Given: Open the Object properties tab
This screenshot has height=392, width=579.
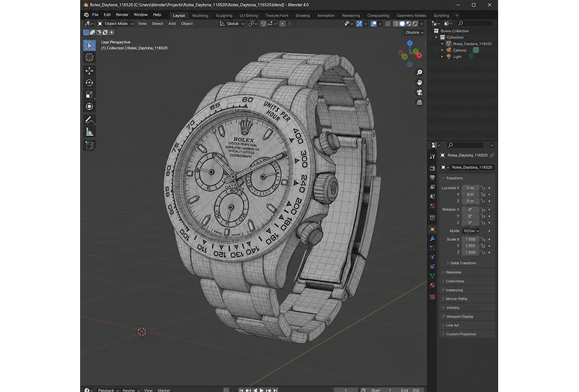Looking at the screenshot, I should pos(432,229).
